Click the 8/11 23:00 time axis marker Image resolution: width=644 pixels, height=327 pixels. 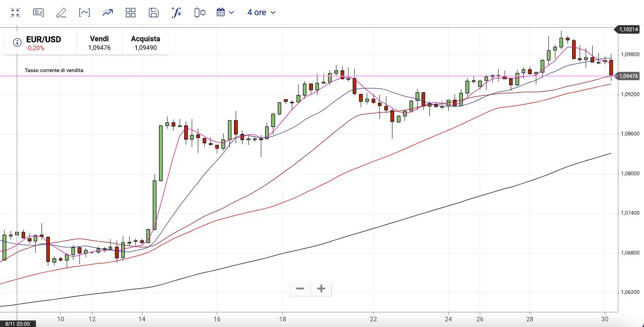tap(18, 323)
